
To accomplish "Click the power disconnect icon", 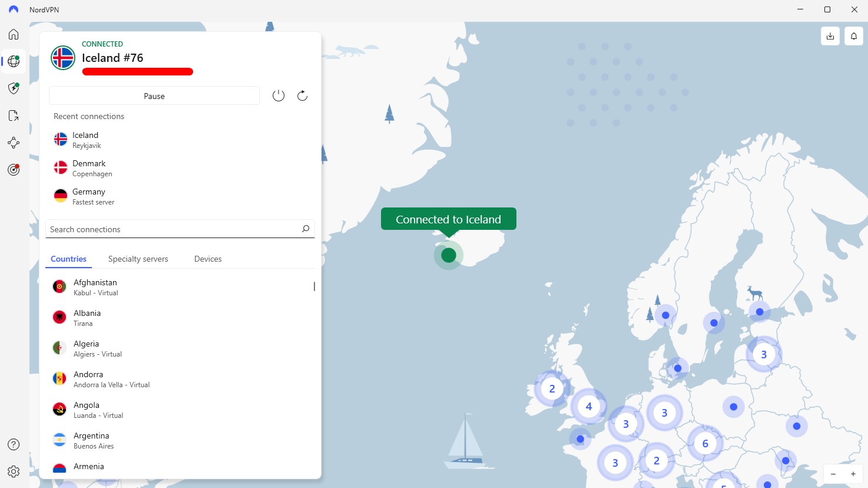I will coord(279,95).
